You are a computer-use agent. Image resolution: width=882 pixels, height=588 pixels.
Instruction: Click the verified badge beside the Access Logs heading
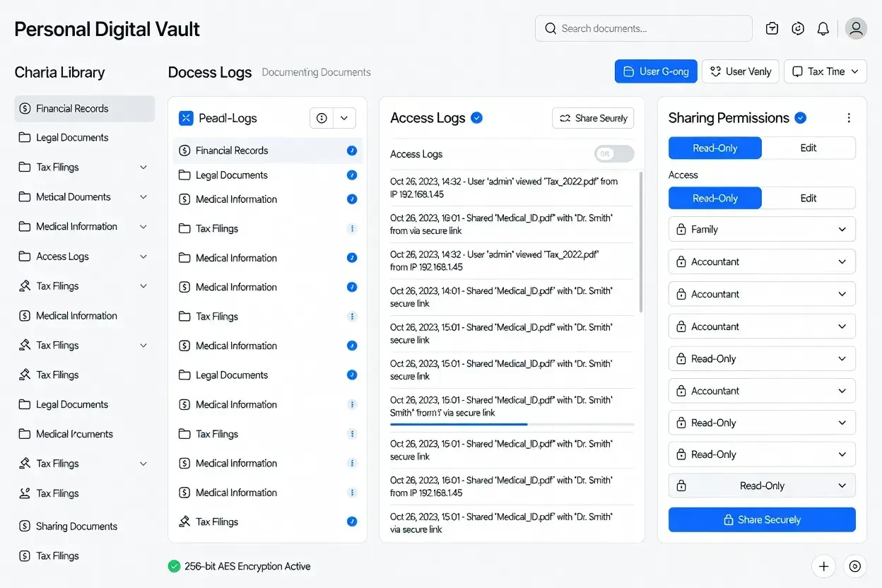click(477, 118)
